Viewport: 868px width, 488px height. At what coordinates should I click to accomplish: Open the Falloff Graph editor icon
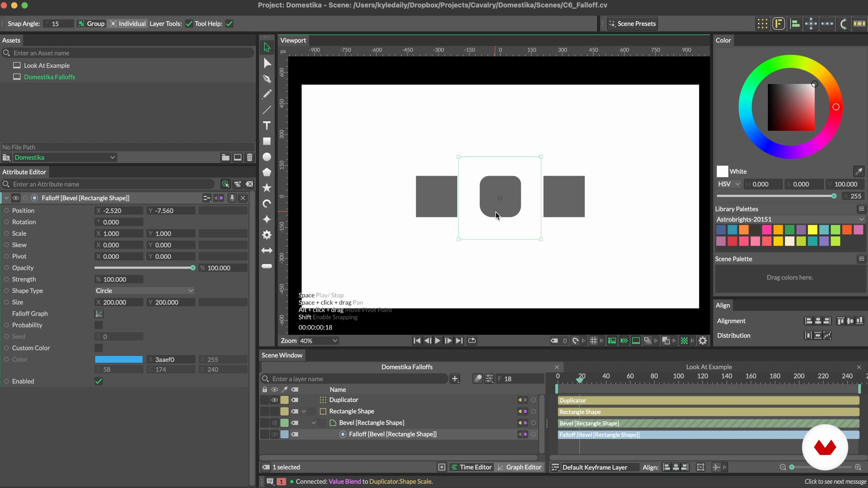point(99,314)
